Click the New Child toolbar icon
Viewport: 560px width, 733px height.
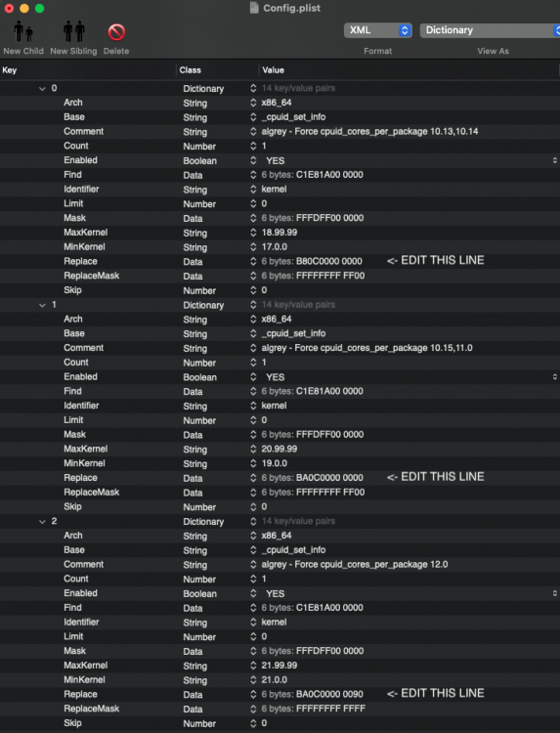[x=22, y=32]
